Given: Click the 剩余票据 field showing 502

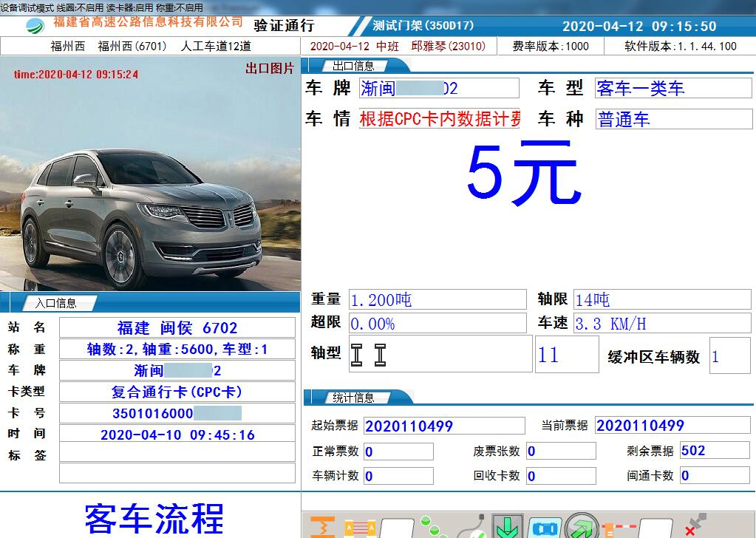Looking at the screenshot, I should (714, 451).
